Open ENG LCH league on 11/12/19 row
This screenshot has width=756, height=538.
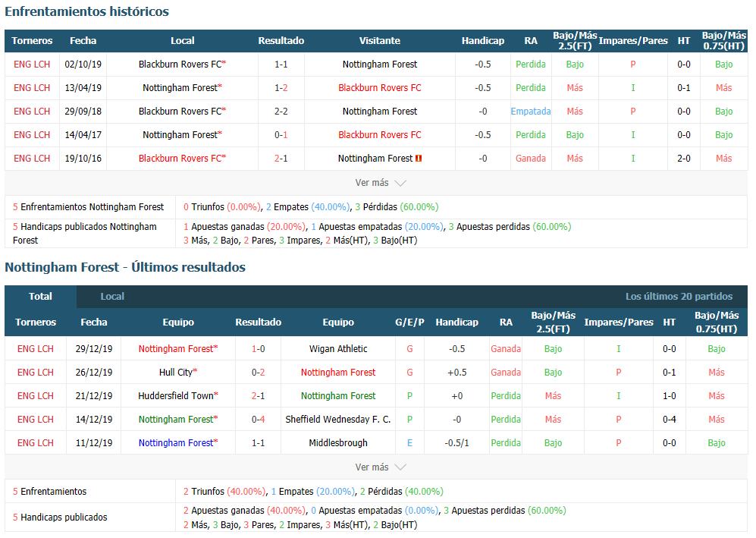pyautogui.click(x=35, y=443)
